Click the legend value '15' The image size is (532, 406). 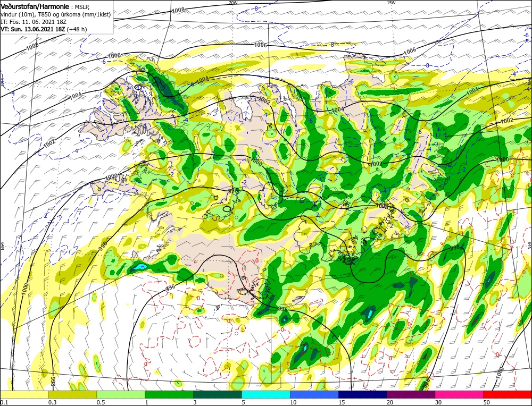[x=342, y=402]
